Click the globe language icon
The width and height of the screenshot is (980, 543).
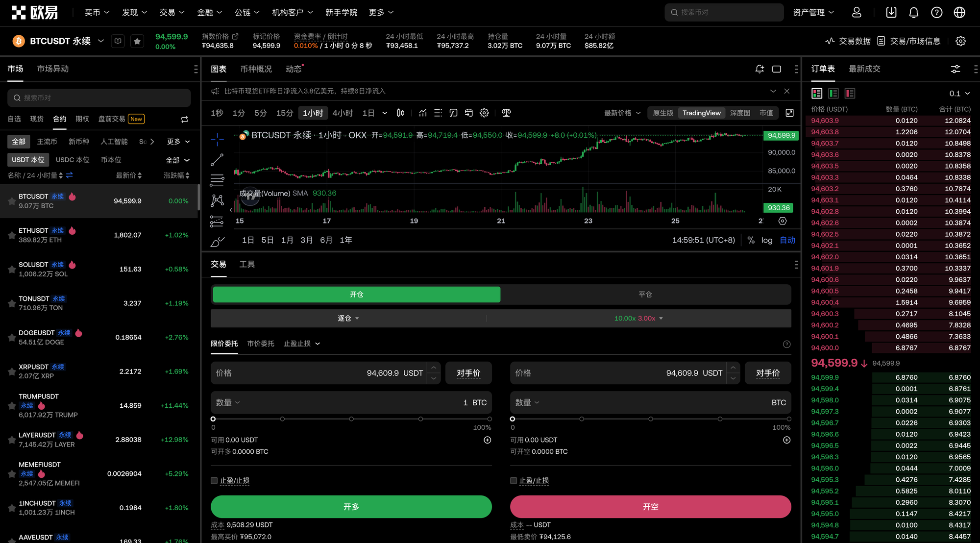click(959, 13)
